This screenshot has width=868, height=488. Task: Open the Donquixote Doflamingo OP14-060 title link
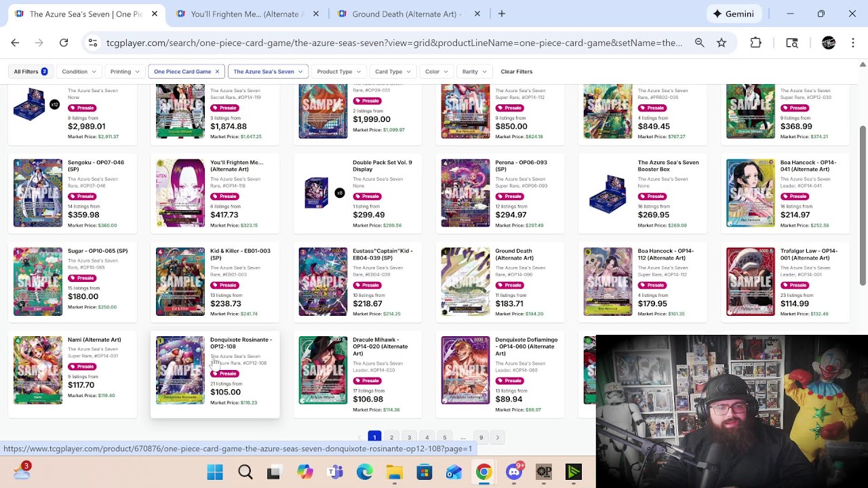(526, 346)
